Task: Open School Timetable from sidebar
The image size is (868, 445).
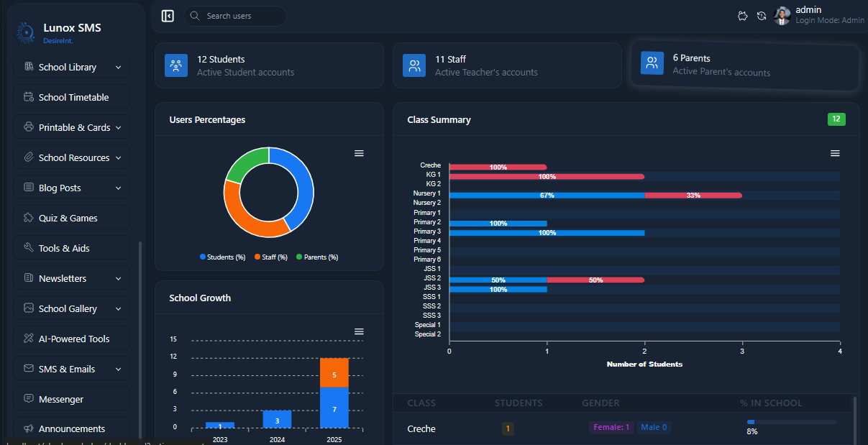Action: click(x=72, y=97)
